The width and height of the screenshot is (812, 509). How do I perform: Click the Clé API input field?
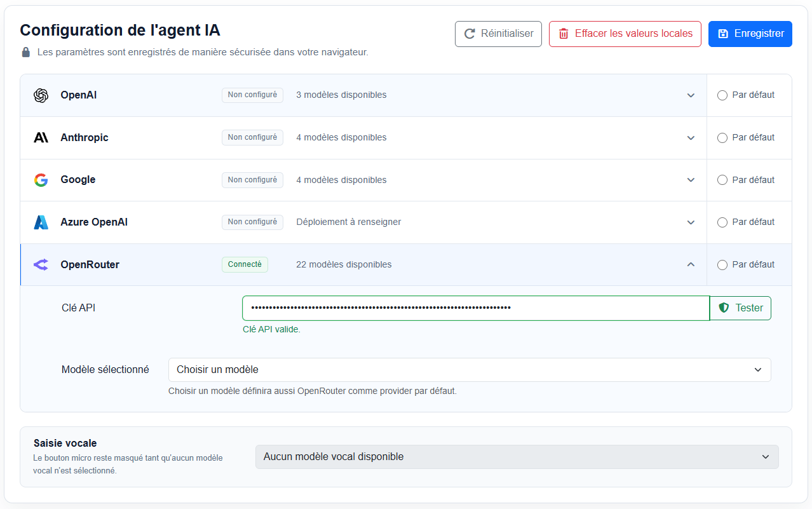click(x=476, y=308)
